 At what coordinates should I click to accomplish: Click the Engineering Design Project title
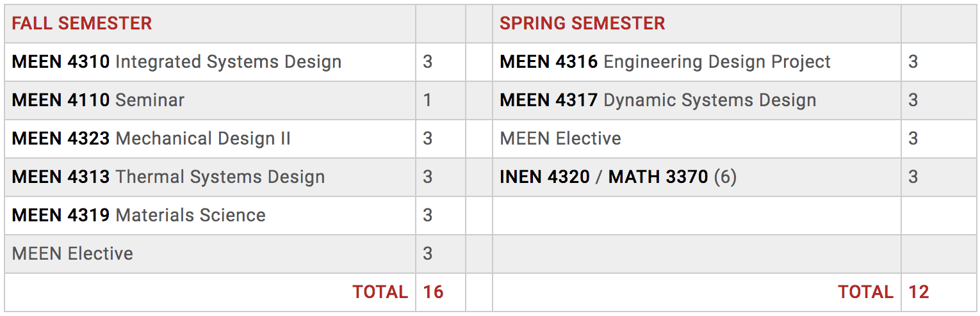point(717,62)
